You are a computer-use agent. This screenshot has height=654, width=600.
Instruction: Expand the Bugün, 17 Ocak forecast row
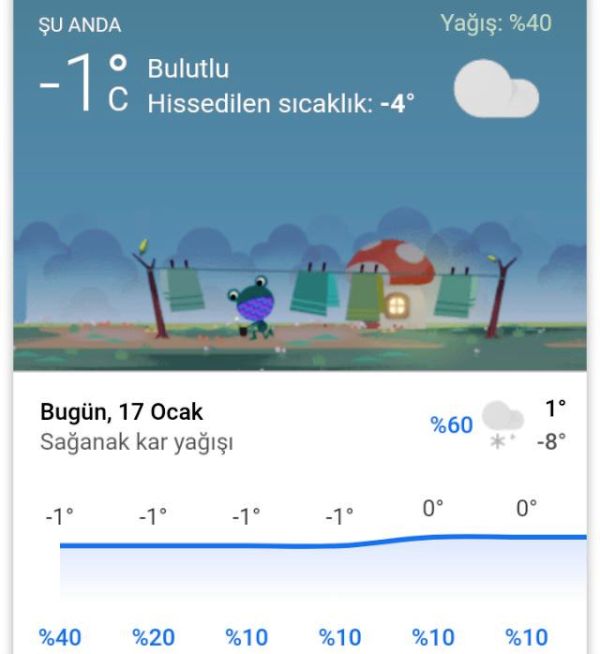pos(300,425)
